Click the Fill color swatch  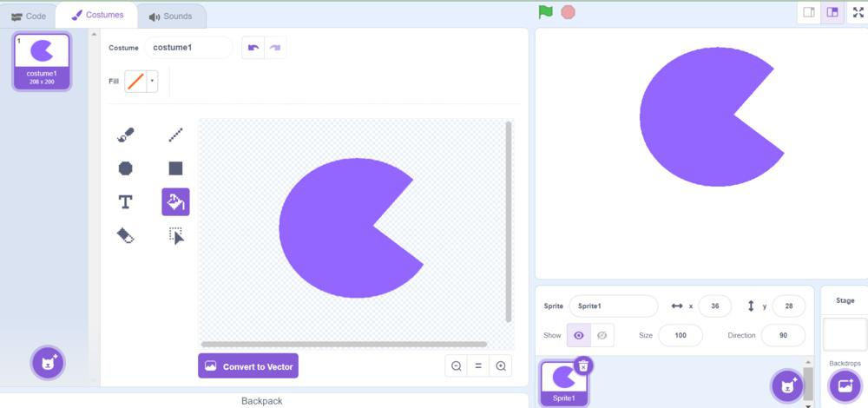click(135, 81)
